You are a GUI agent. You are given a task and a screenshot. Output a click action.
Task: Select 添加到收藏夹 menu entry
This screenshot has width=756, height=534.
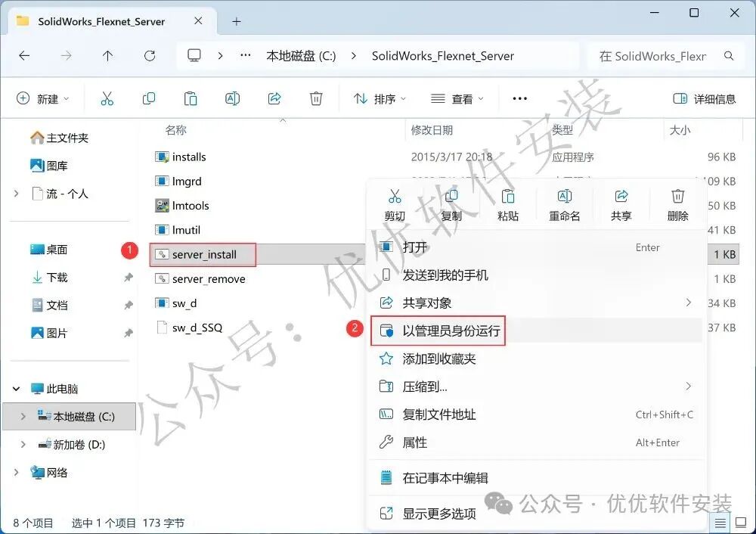[x=536, y=359]
